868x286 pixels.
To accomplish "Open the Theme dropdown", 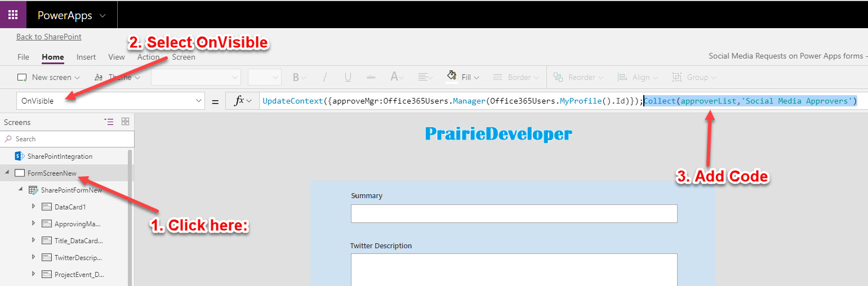I will (x=117, y=77).
